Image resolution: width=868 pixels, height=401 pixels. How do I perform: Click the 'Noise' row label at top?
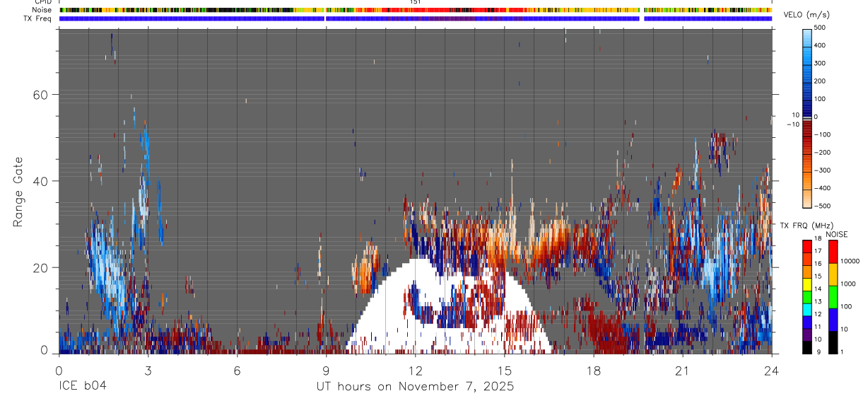click(42, 10)
